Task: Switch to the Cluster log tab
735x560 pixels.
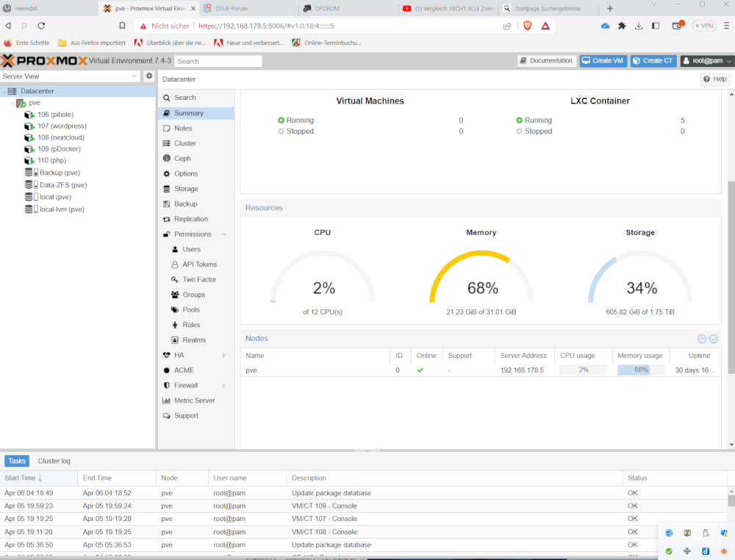Action: [x=54, y=461]
